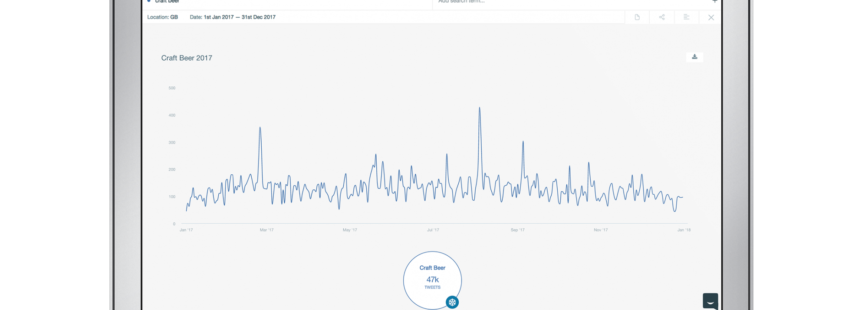This screenshot has width=868, height=310.
Task: Click the late-February peak near Mar '17
Action: tap(260, 128)
